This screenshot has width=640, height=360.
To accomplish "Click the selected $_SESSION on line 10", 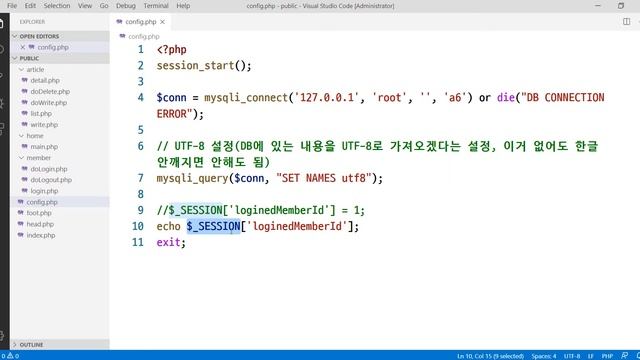I will [x=213, y=226].
